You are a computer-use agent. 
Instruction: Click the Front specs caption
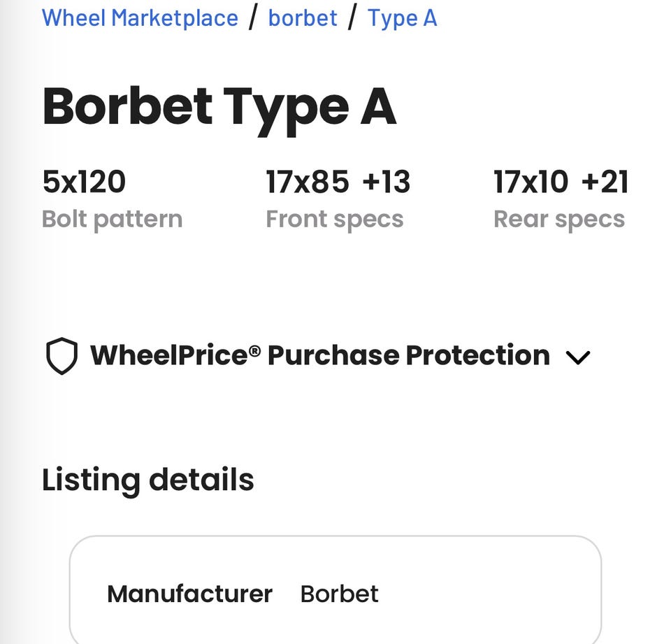coord(334,219)
